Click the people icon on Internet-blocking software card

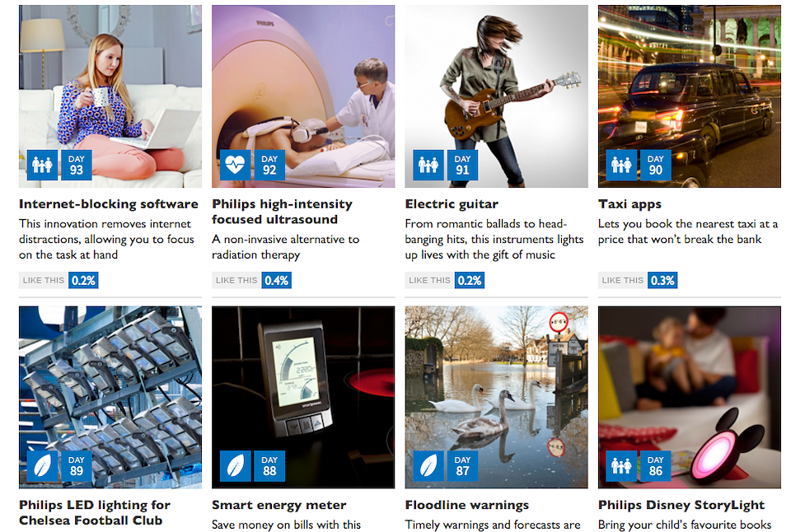click(x=42, y=165)
